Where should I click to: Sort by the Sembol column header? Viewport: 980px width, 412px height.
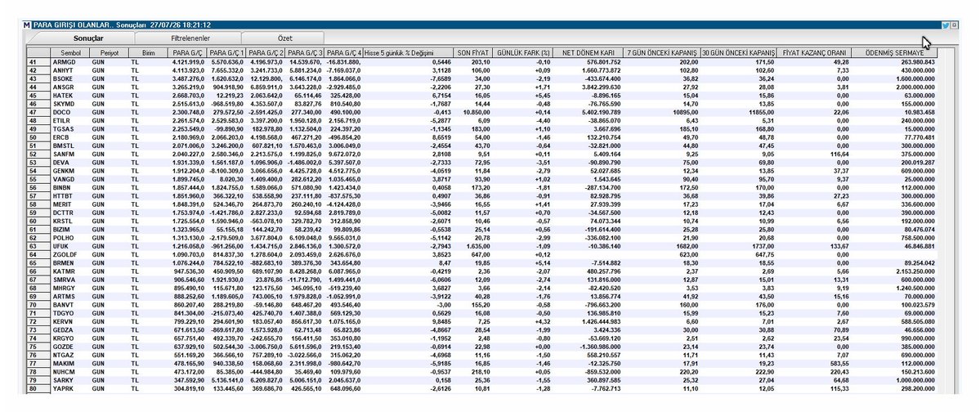coord(70,53)
